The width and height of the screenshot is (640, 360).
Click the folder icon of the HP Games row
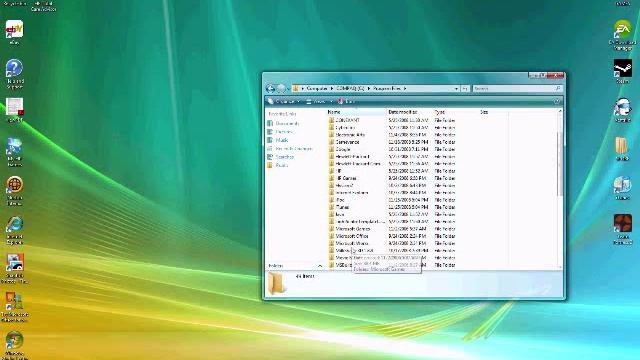pos(331,178)
